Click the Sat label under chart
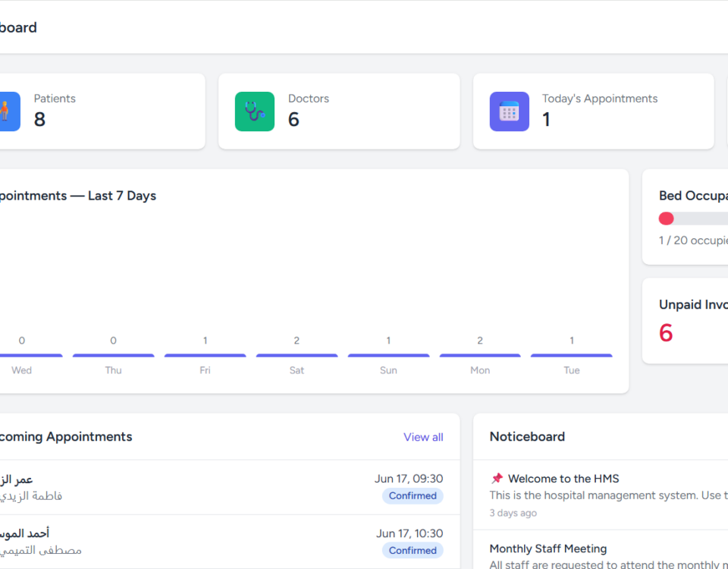The image size is (728, 569). [x=297, y=370]
